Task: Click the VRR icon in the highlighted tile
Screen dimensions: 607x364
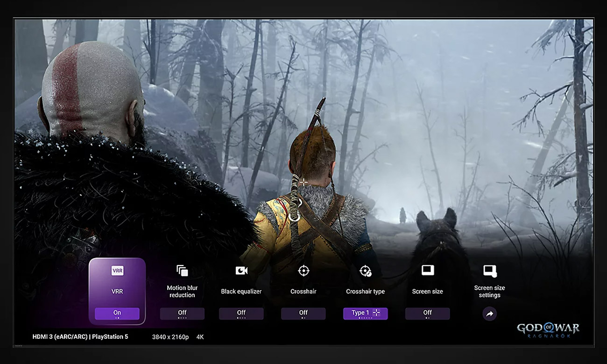Action: 117,271
